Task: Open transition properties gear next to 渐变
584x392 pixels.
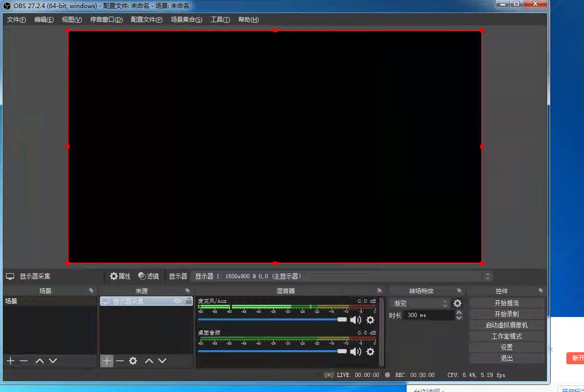Action: [x=458, y=303]
